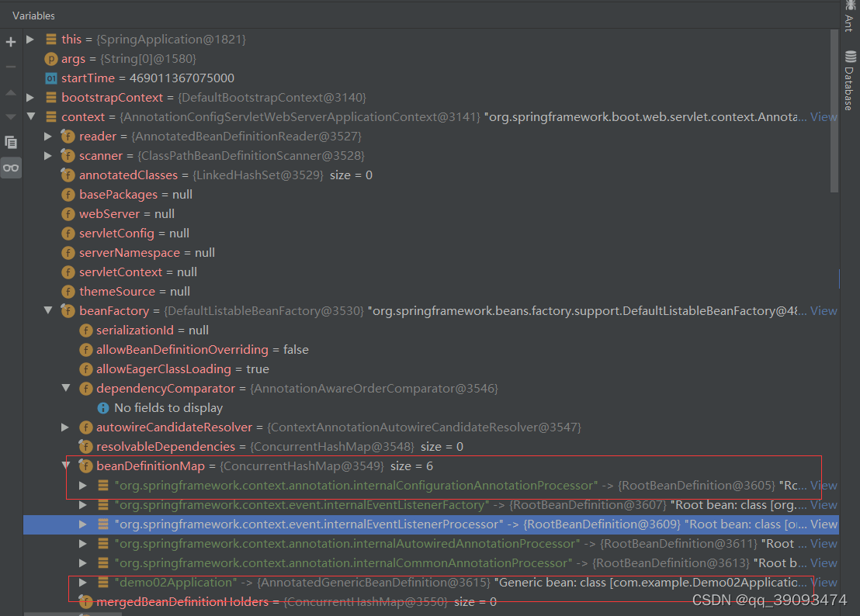
Task: Open the Database tool window tab
Action: (849, 81)
